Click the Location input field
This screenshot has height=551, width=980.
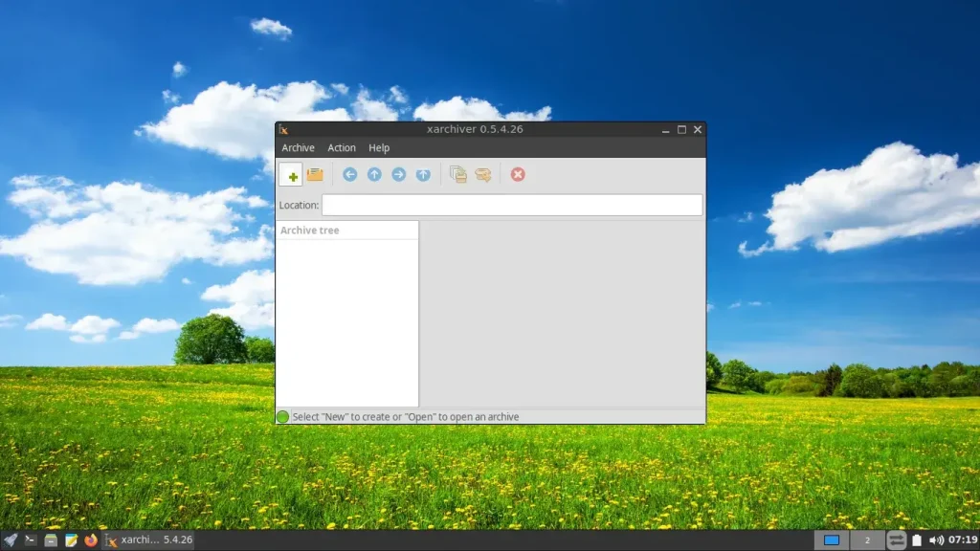(512, 205)
